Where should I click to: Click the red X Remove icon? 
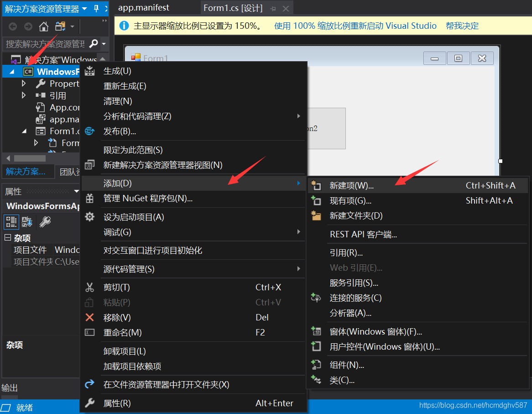coord(89,317)
